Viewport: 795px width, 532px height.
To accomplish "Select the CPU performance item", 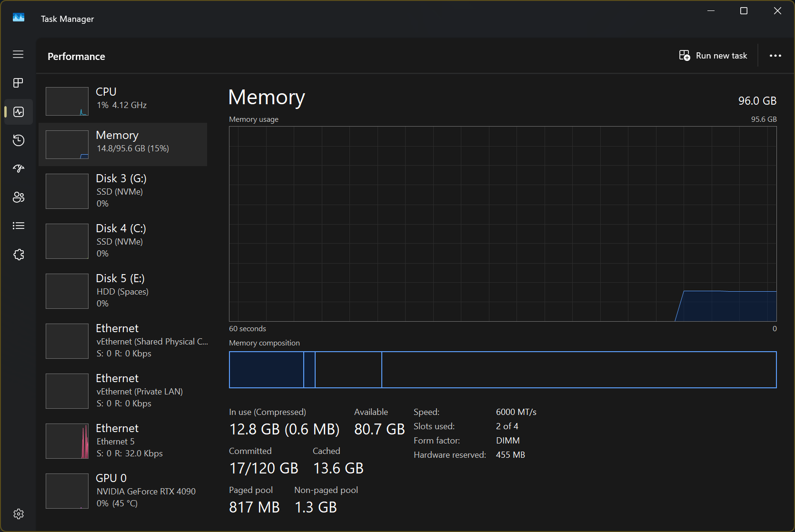I will click(123, 101).
